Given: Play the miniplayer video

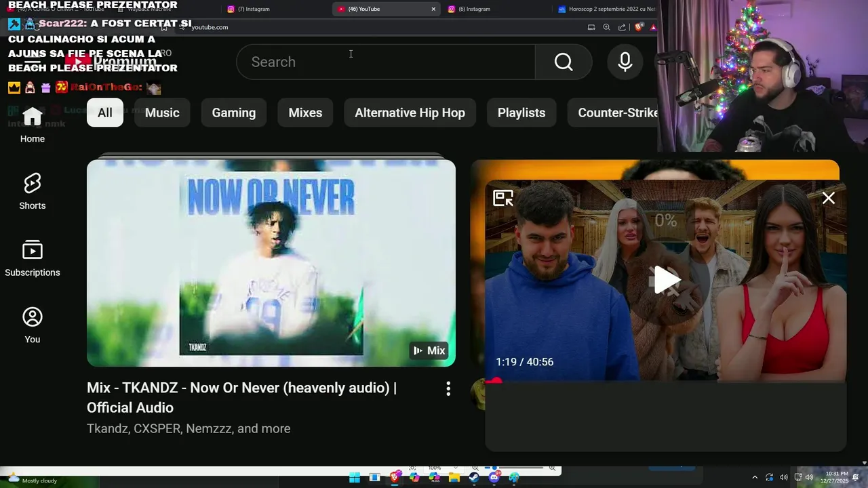Looking at the screenshot, I should 666,280.
